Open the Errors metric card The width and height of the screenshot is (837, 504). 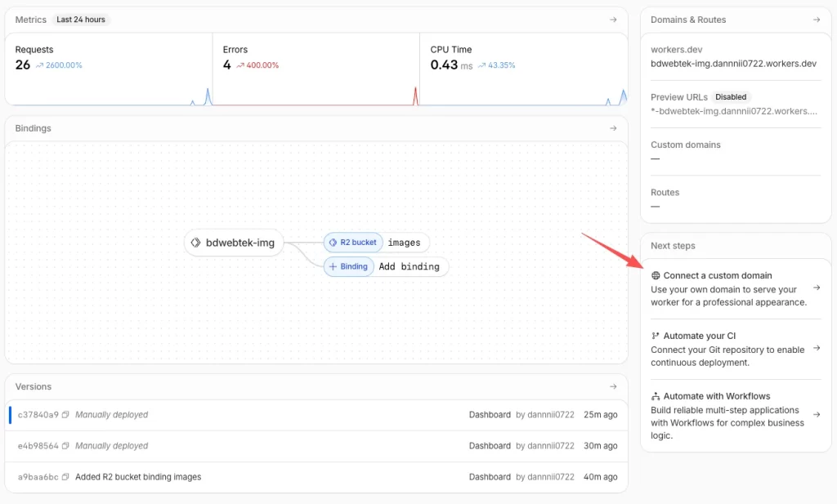pos(316,69)
